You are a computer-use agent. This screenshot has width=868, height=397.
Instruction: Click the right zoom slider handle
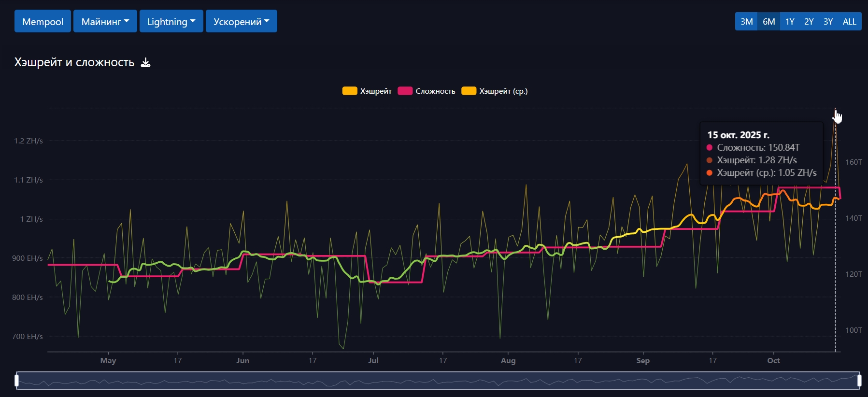point(859,381)
